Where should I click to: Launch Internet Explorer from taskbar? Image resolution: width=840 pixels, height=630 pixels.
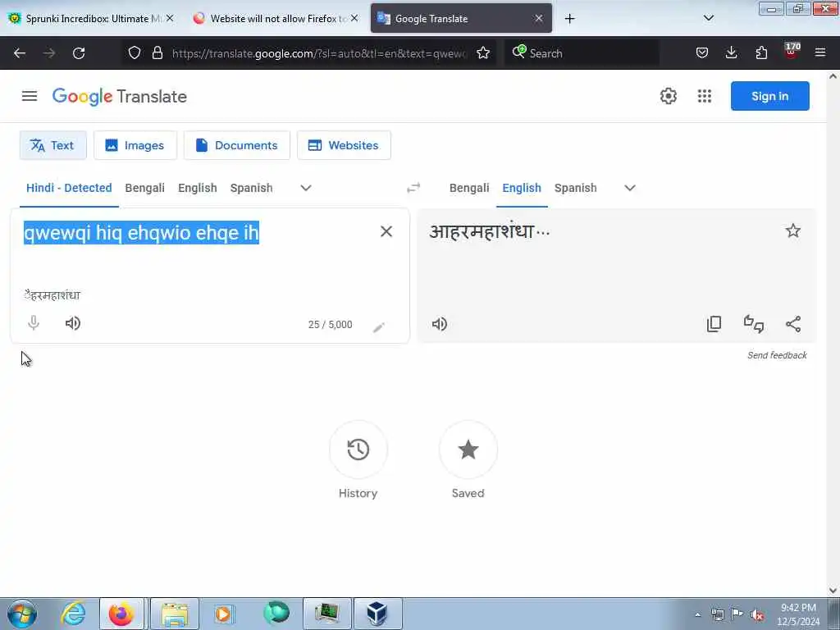(73, 614)
